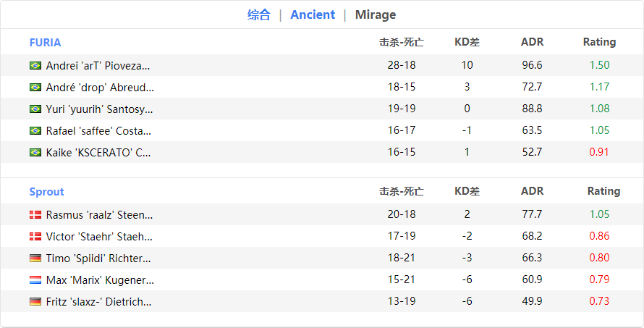Open the FURIA team link
Viewport: 644px width, 328px height.
[x=45, y=42]
